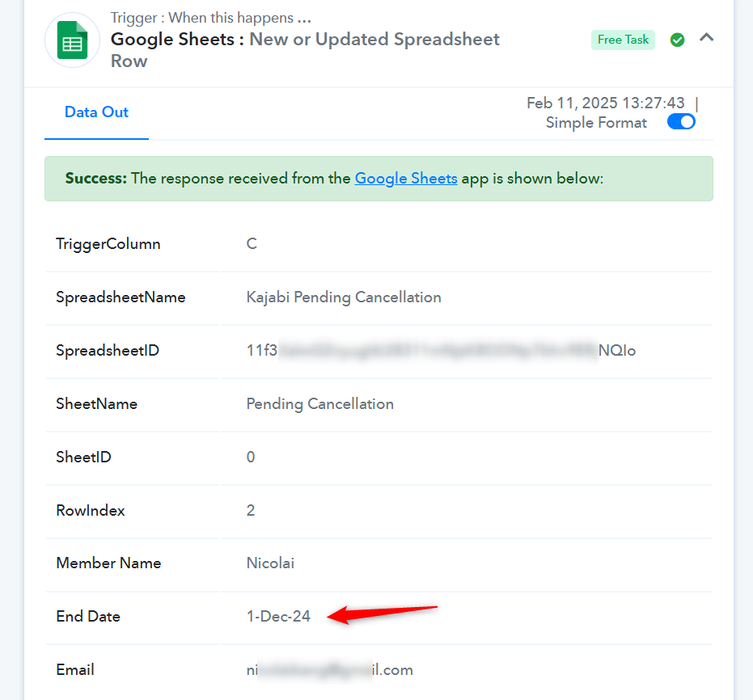Image resolution: width=753 pixels, height=700 pixels.
Task: Toggle the Simple Format switch
Action: (x=681, y=122)
